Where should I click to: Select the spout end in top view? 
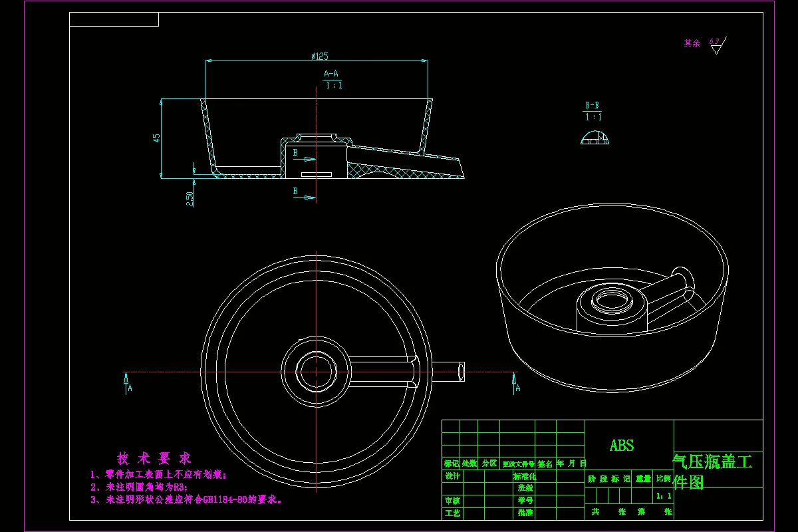(461, 372)
